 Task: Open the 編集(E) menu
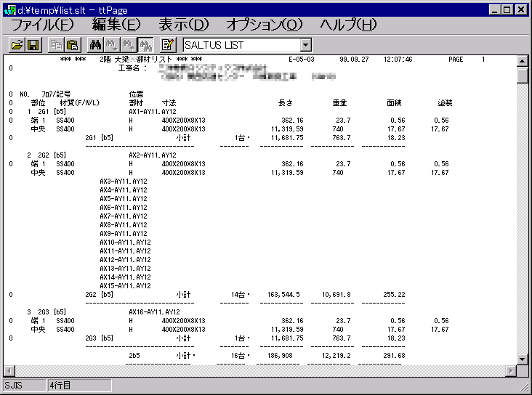116,24
